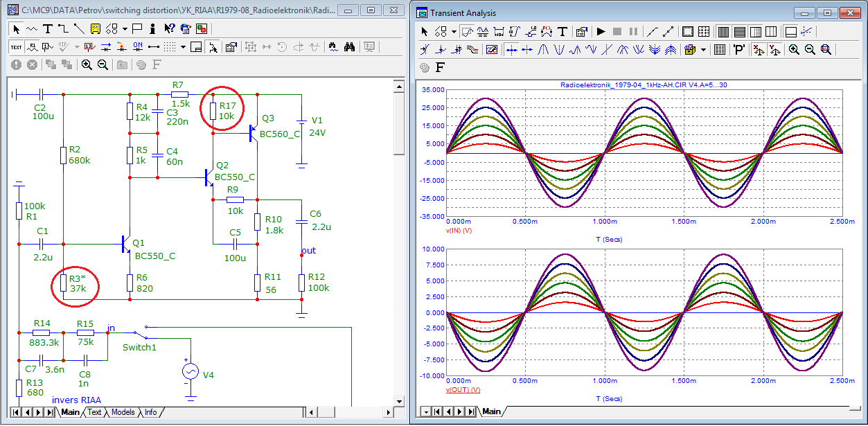Click the wire drawing tool in schematic toolbar

tap(63, 29)
